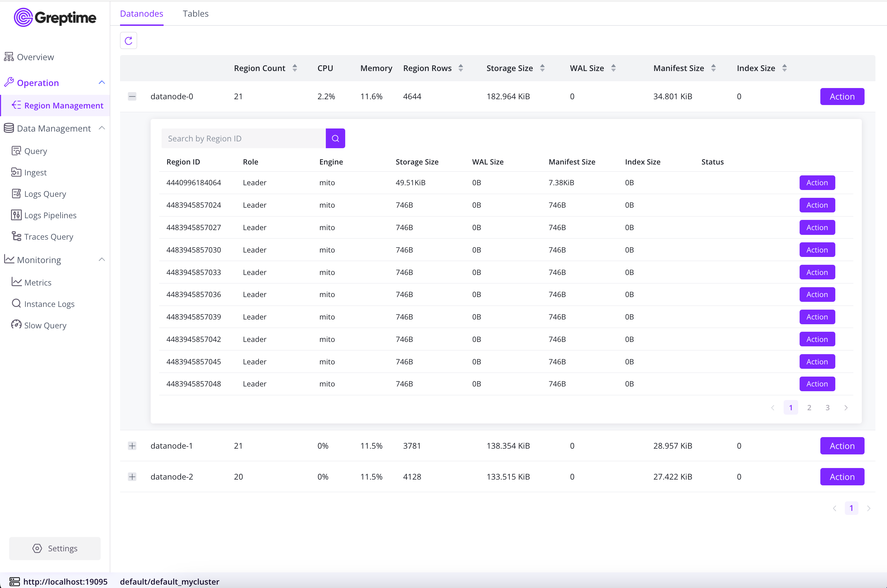
Task: Click the search magnifier button
Action: coord(335,138)
